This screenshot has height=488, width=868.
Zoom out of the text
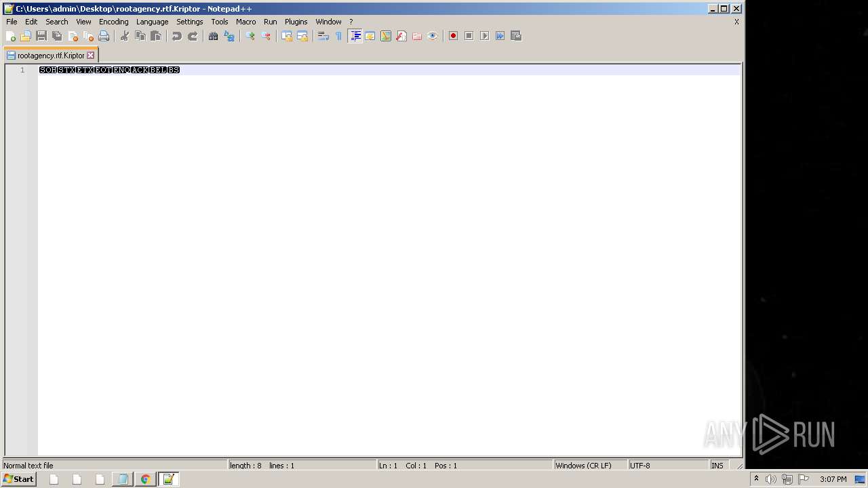[x=266, y=36]
